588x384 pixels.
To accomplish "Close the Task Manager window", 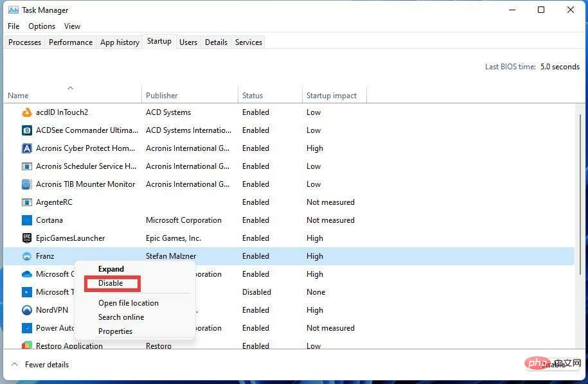I will tap(571, 10).
